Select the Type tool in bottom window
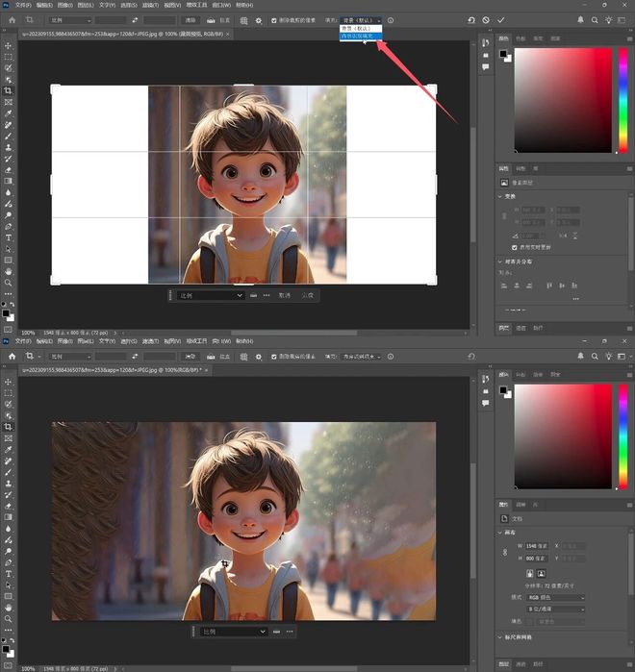 (8, 574)
